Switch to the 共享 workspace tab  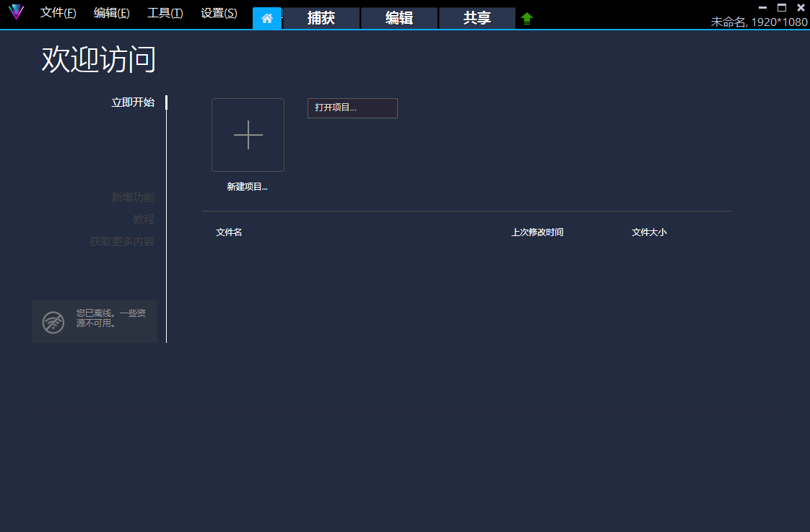pyautogui.click(x=477, y=19)
